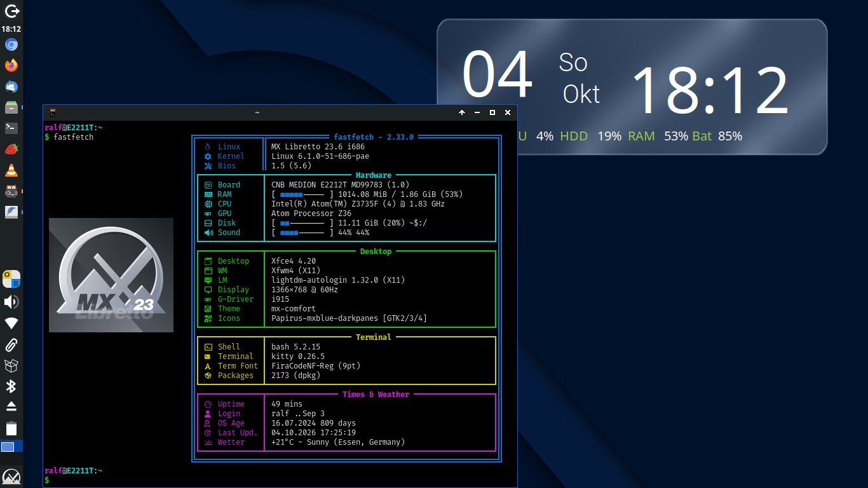Launch the dark terminal launcher in the panel
The width and height of the screenshot is (868, 488).
[x=11, y=128]
